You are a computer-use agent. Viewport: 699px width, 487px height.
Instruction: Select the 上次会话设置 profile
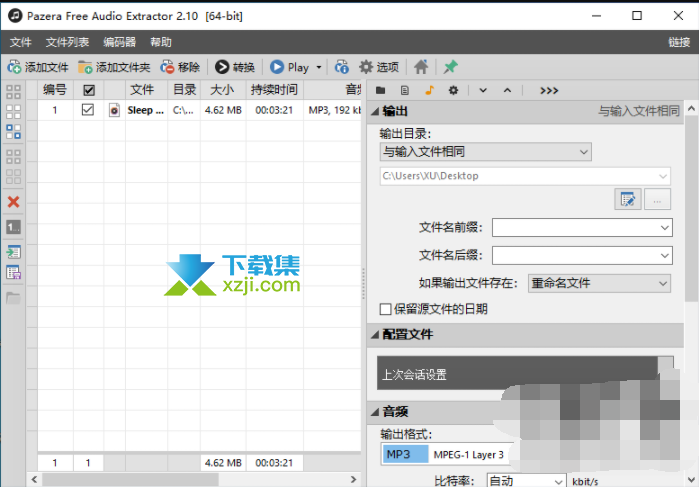517,374
